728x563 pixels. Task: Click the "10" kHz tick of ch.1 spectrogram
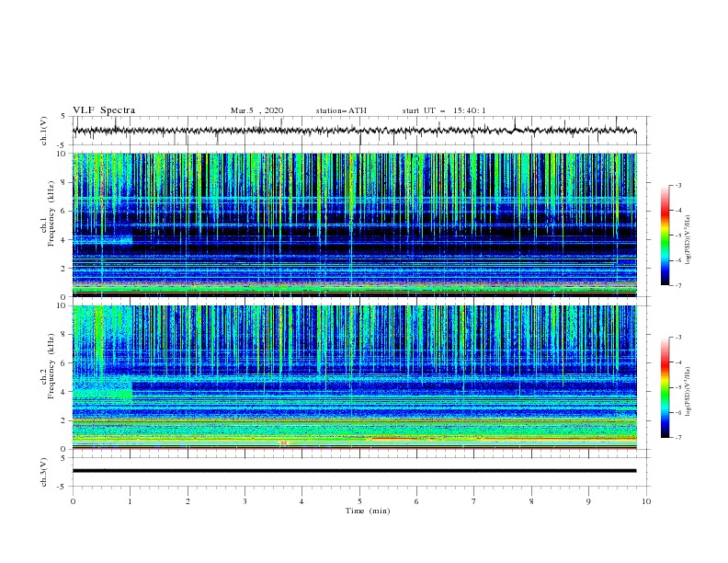[x=62, y=154]
